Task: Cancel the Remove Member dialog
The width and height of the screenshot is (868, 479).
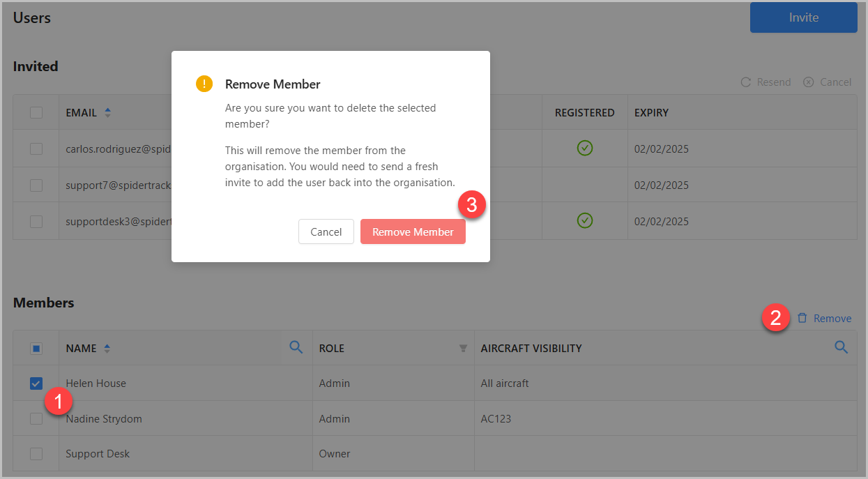Action: 326,231
